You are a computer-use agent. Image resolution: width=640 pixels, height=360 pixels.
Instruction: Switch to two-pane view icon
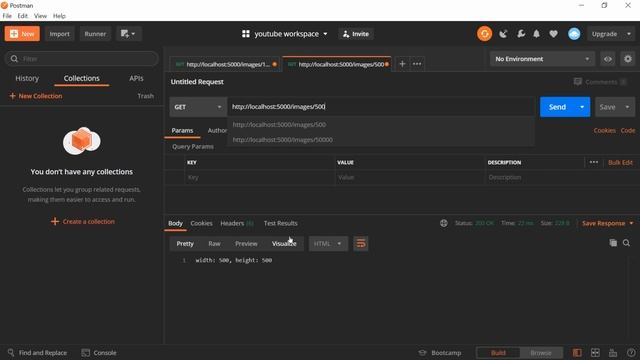click(x=595, y=353)
